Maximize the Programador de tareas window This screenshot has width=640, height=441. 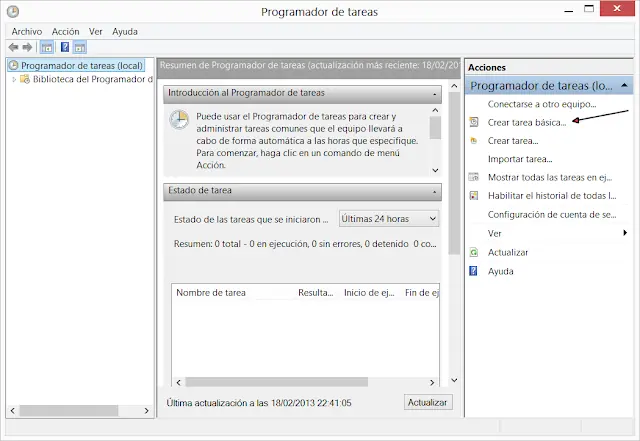point(589,9)
